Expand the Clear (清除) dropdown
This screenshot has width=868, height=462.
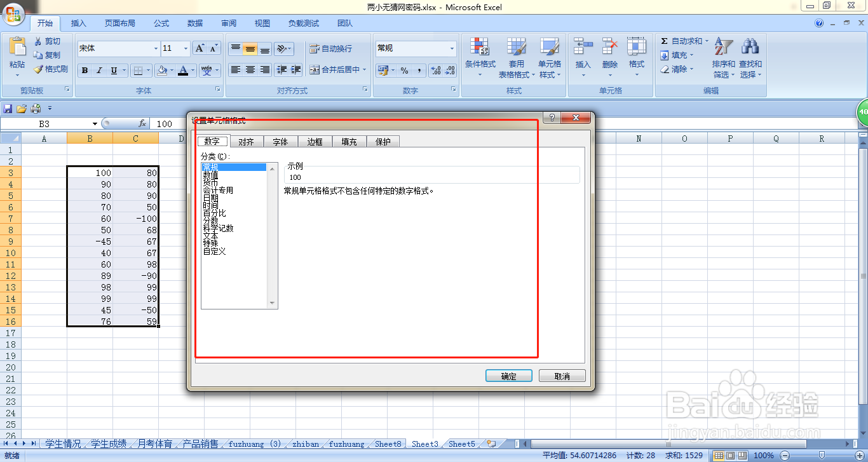coord(692,69)
